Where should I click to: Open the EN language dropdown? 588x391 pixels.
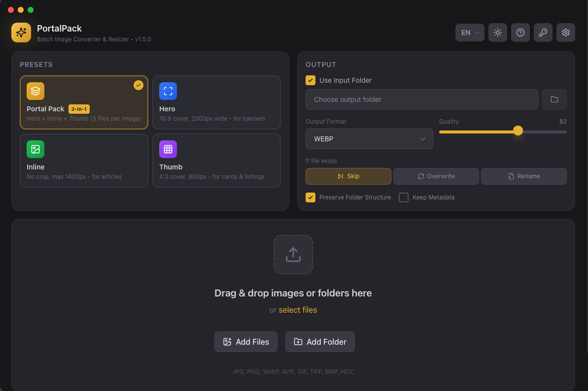[469, 33]
